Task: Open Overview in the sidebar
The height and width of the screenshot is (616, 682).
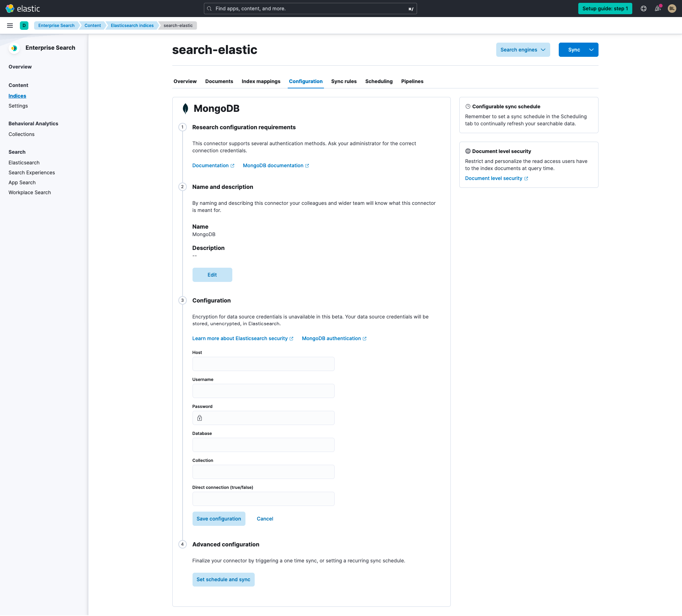Action: point(20,67)
